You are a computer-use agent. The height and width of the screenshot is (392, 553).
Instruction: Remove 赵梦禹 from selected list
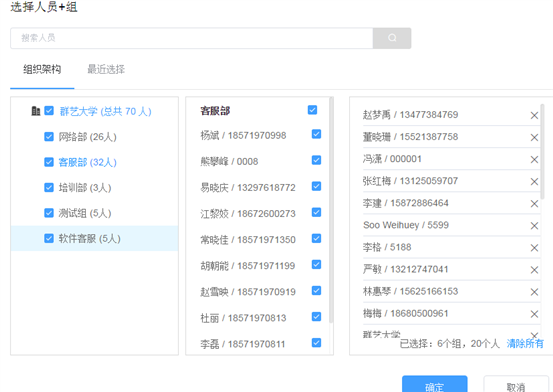[534, 115]
